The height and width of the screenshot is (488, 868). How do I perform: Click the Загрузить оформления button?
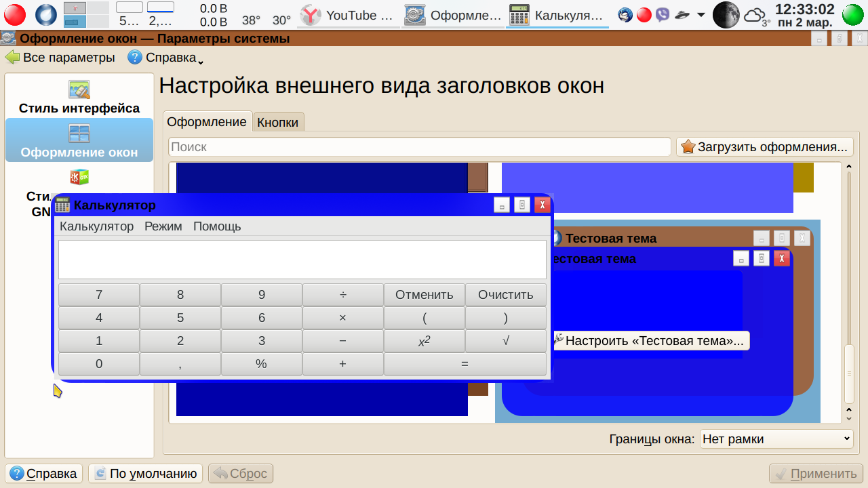click(x=764, y=147)
